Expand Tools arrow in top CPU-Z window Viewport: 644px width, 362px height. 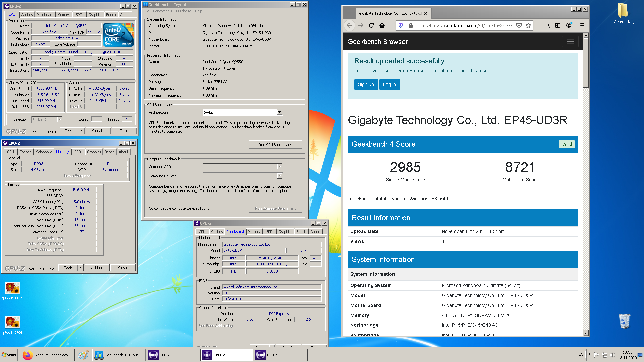(x=82, y=131)
